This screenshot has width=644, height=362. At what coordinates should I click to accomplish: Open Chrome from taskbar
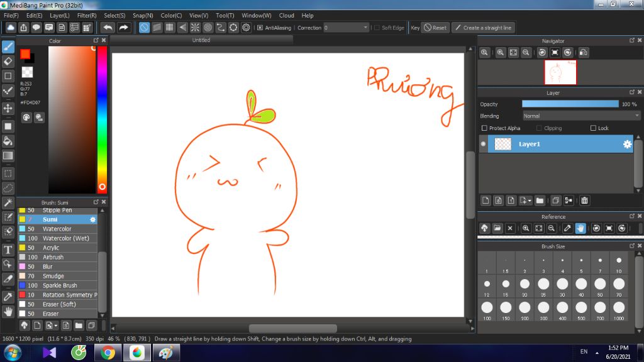(x=108, y=353)
